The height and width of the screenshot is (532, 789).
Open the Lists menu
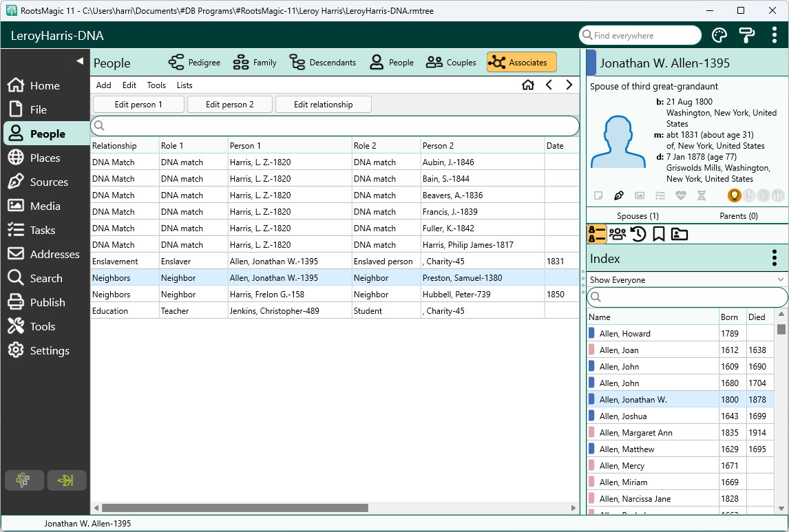point(185,85)
